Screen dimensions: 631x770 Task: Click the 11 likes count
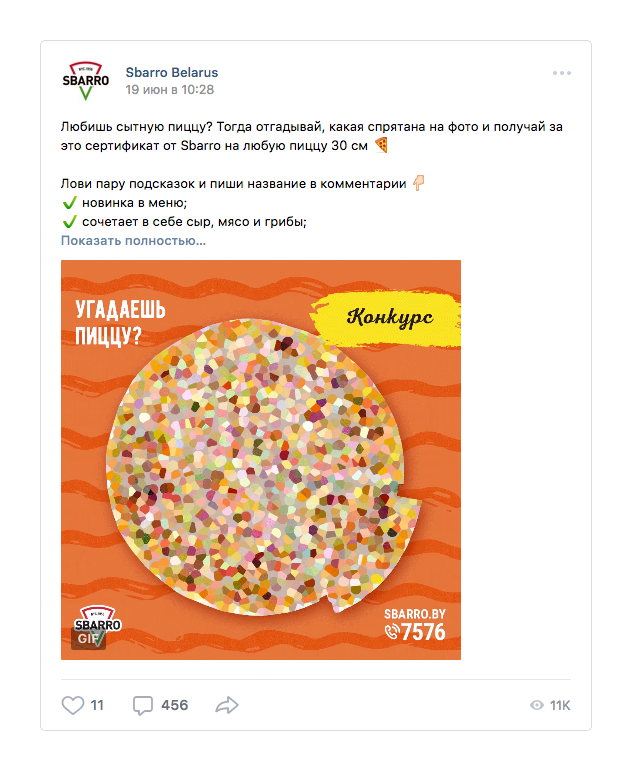[x=97, y=705]
